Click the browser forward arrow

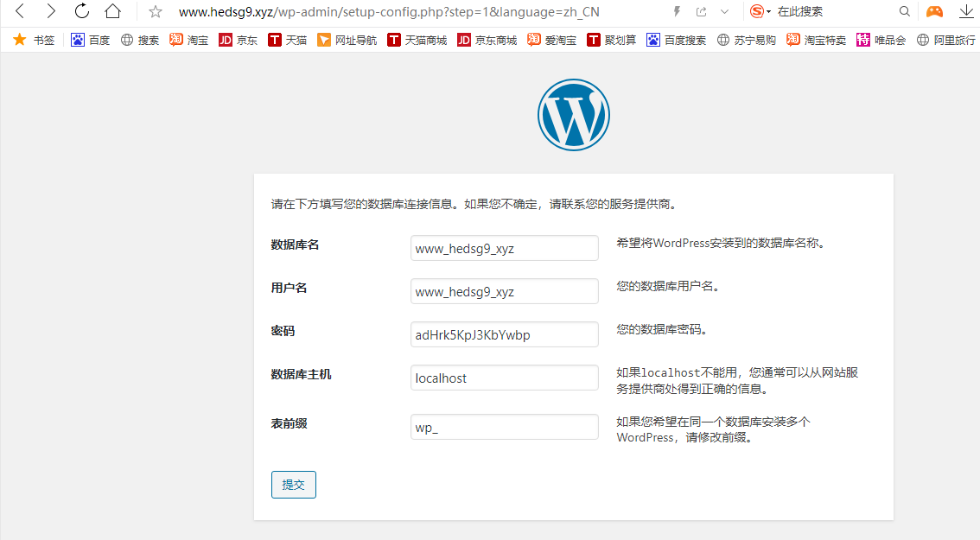pyautogui.click(x=51, y=11)
